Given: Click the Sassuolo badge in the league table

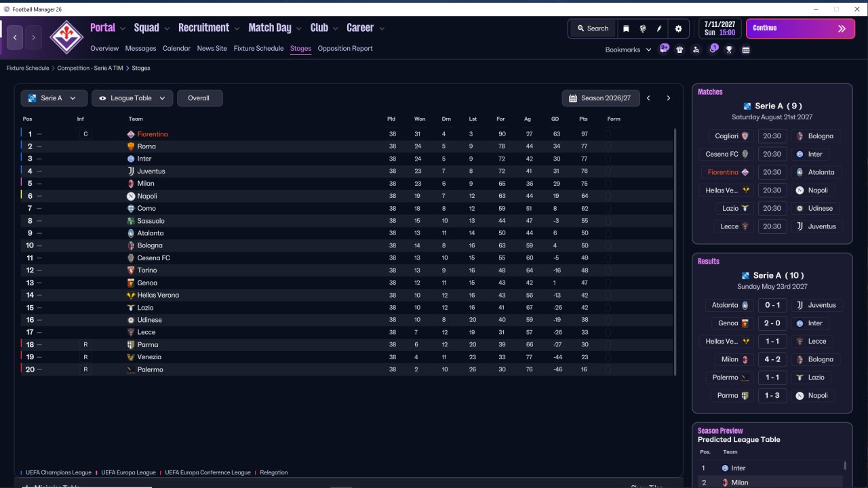Looking at the screenshot, I should coord(131,221).
